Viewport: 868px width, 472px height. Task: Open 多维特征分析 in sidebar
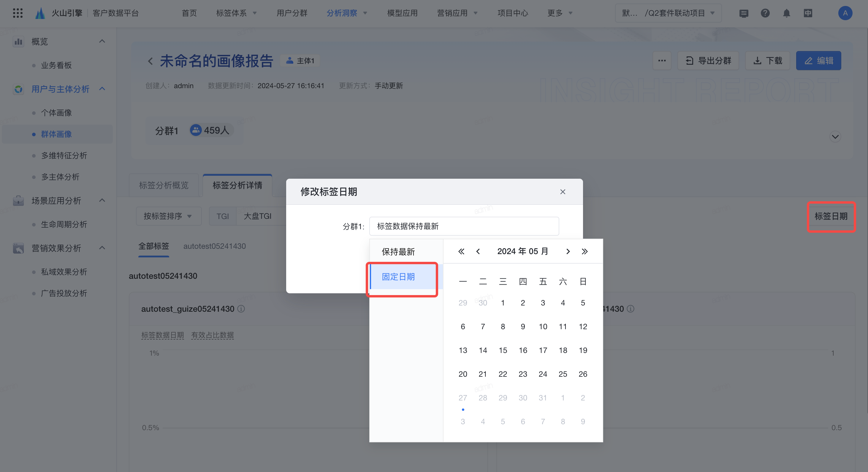click(64, 155)
